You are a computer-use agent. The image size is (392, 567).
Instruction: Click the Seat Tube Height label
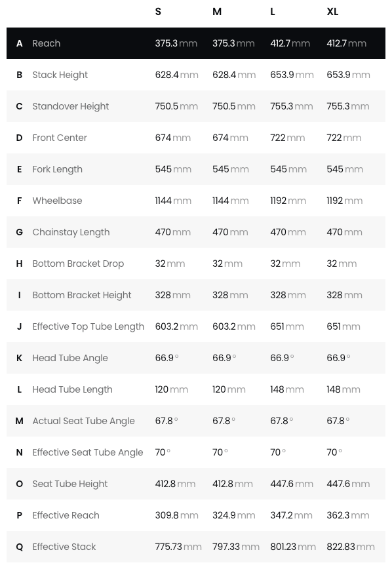[69, 484]
